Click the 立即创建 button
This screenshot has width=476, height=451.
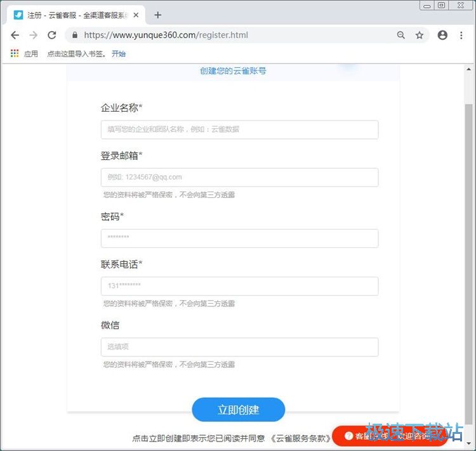[238, 410]
